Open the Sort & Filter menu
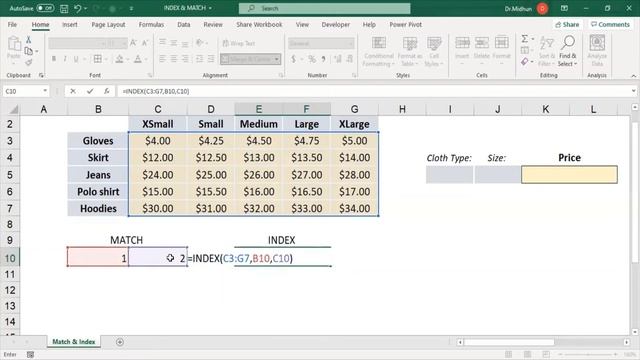The width and height of the screenshot is (640, 360). (547, 51)
